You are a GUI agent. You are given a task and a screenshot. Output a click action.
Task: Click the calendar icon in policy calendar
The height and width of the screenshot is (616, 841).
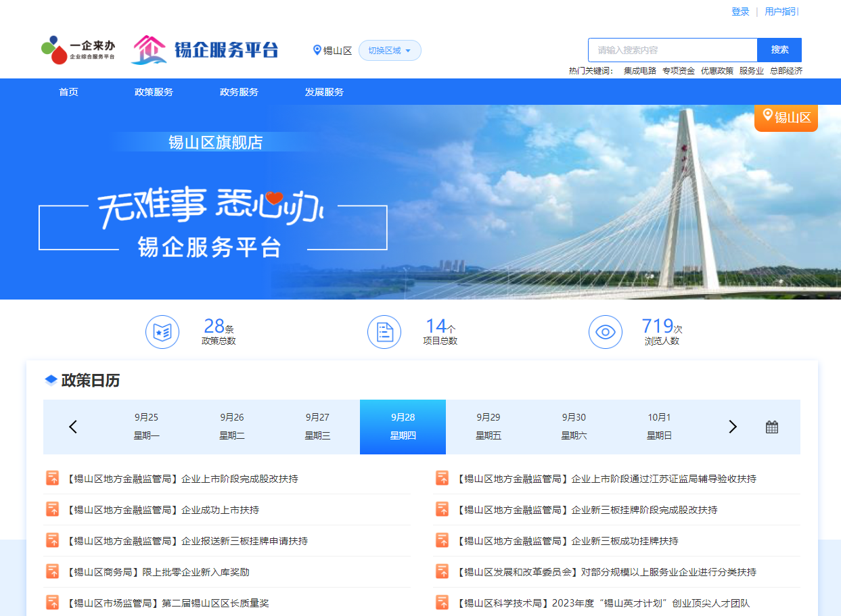771,427
